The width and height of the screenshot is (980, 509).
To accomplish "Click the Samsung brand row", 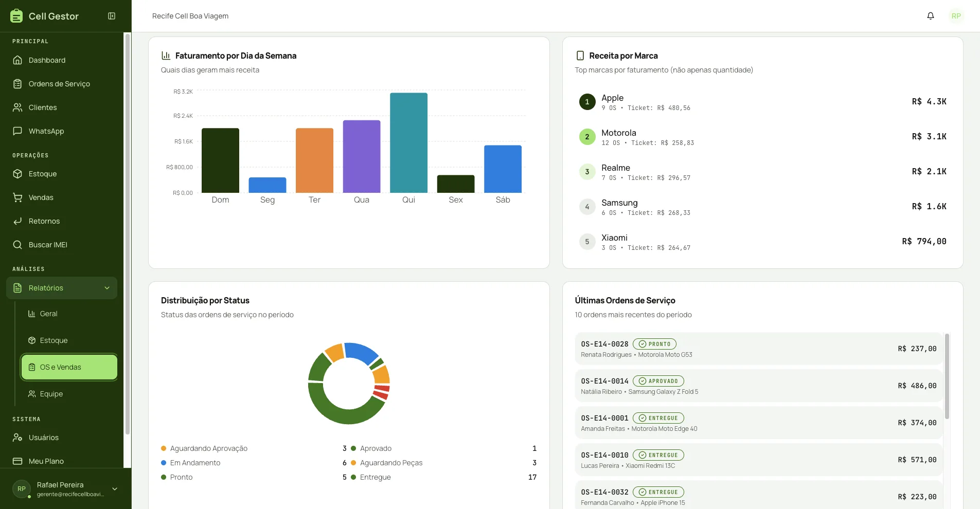I will click(x=762, y=207).
